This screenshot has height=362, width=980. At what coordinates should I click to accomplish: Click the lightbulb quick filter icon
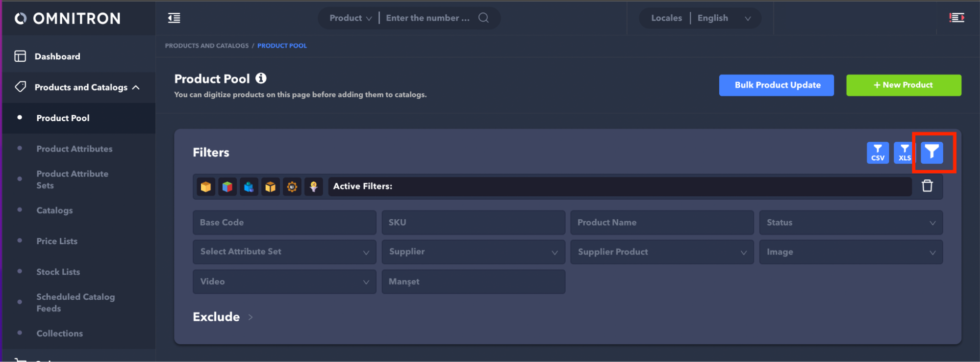314,186
